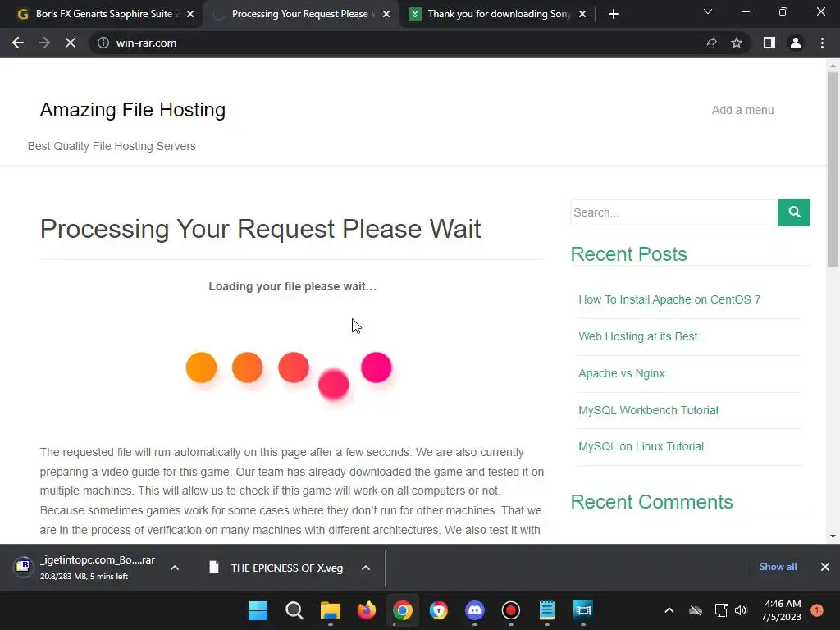Open the clock and date panel
The image size is (840, 630).
(x=782, y=610)
